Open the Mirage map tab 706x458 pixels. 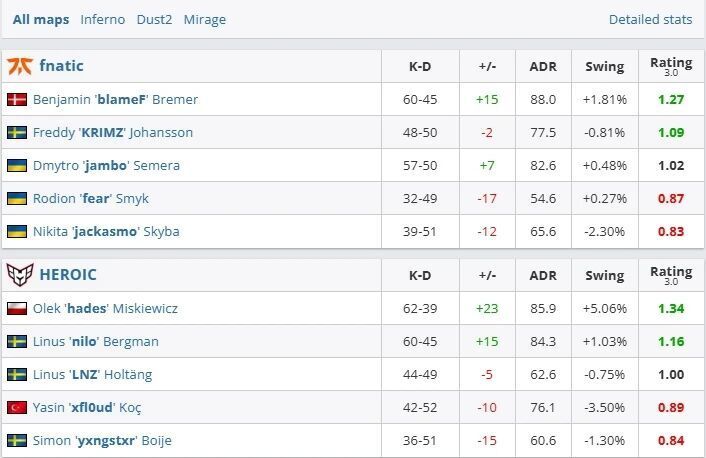click(205, 19)
